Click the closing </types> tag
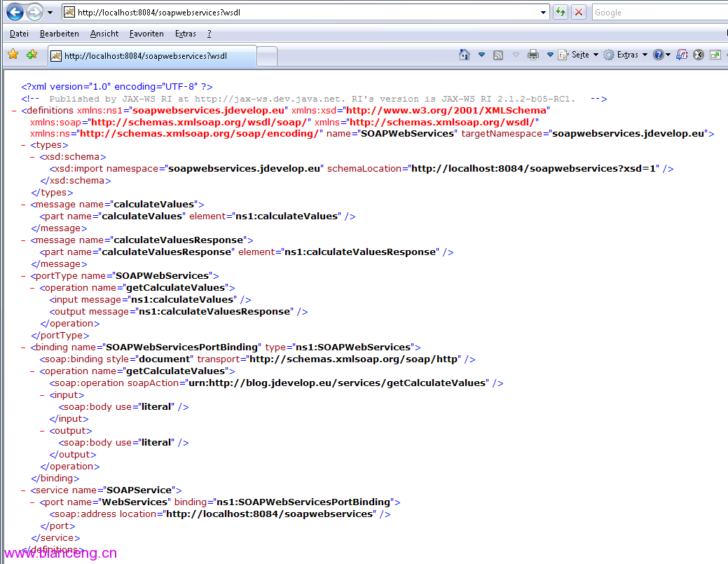The width and height of the screenshot is (728, 564). (x=52, y=192)
